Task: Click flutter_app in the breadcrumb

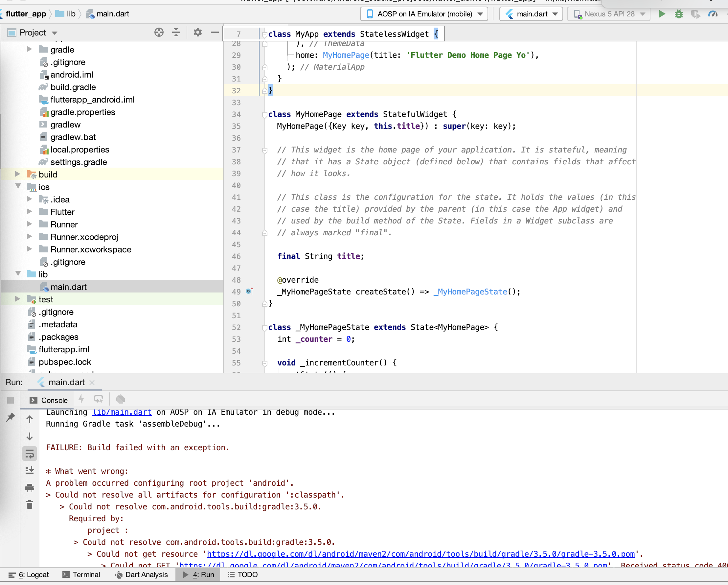Action: 26,14
